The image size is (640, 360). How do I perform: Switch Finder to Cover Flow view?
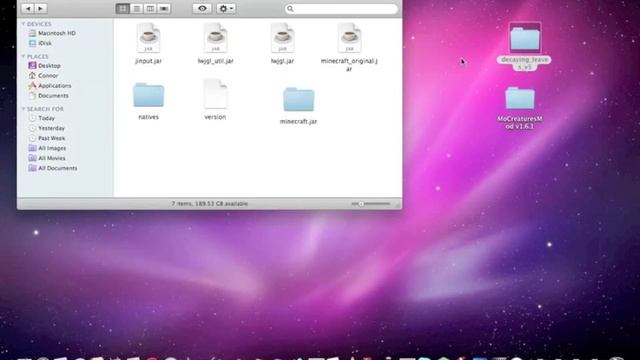pyautogui.click(x=164, y=9)
